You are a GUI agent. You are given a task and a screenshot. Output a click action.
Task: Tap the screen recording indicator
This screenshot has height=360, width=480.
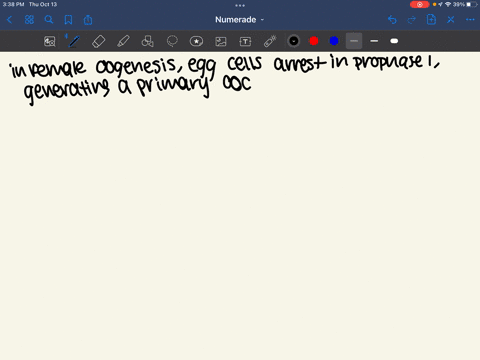(419, 4)
